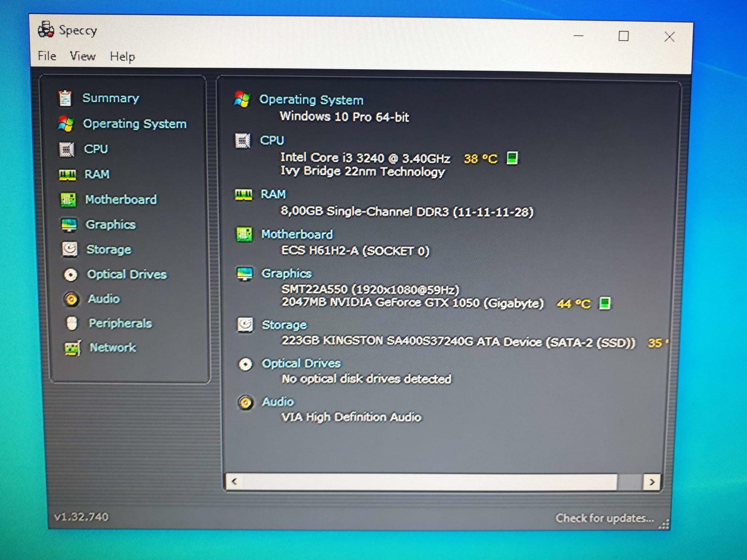Open the View menu
This screenshot has width=747, height=560.
[x=83, y=56]
